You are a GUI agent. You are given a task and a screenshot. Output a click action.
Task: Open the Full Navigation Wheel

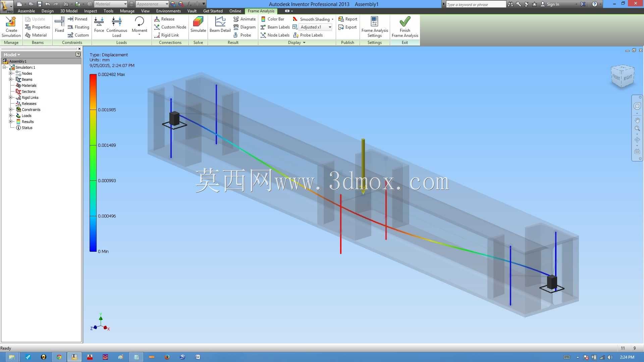(637, 106)
